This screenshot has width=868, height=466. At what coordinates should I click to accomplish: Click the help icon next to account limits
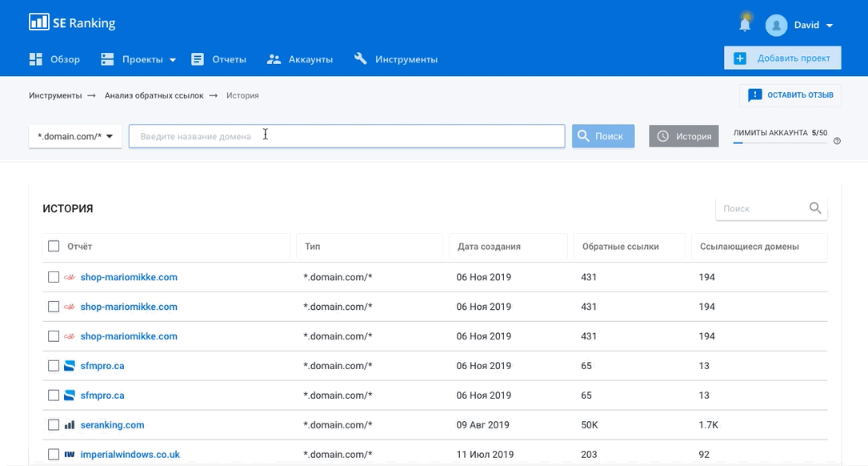[x=837, y=141]
